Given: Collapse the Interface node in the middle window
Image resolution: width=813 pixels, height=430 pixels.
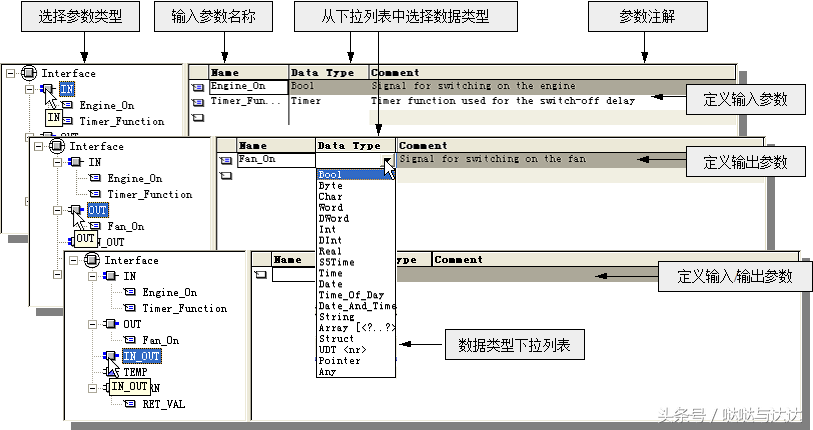Looking at the screenshot, I should point(38,147).
